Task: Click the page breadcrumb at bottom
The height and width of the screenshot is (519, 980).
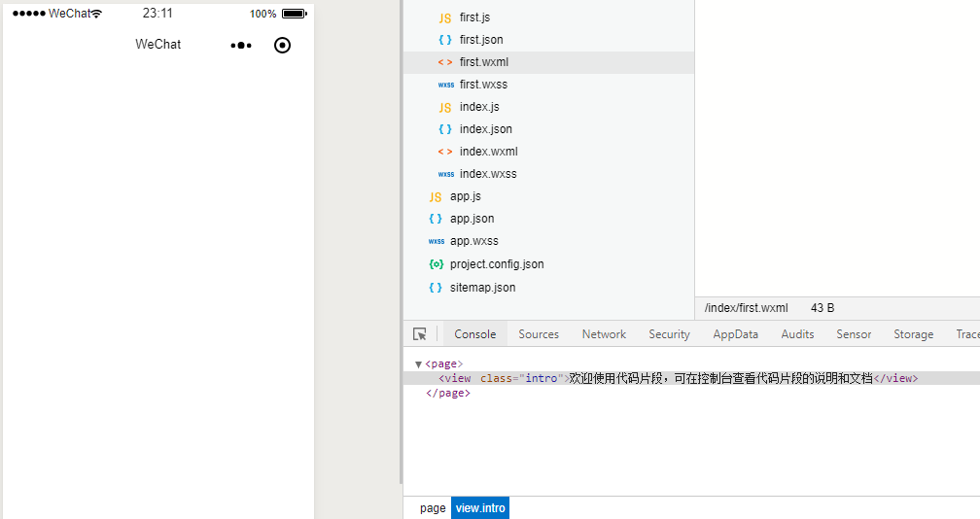Action: click(x=433, y=508)
